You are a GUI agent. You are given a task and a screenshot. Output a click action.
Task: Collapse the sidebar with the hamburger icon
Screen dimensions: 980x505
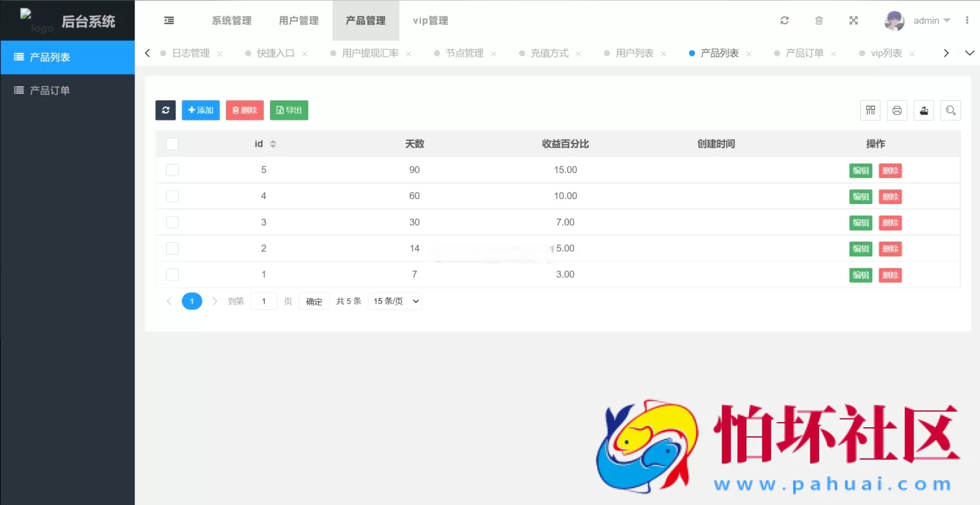pyautogui.click(x=168, y=20)
